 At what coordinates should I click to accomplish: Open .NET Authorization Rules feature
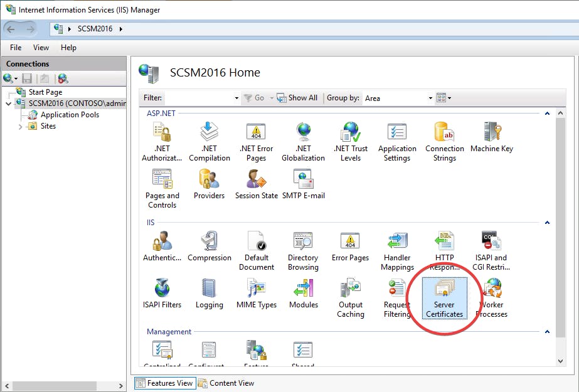click(x=162, y=142)
